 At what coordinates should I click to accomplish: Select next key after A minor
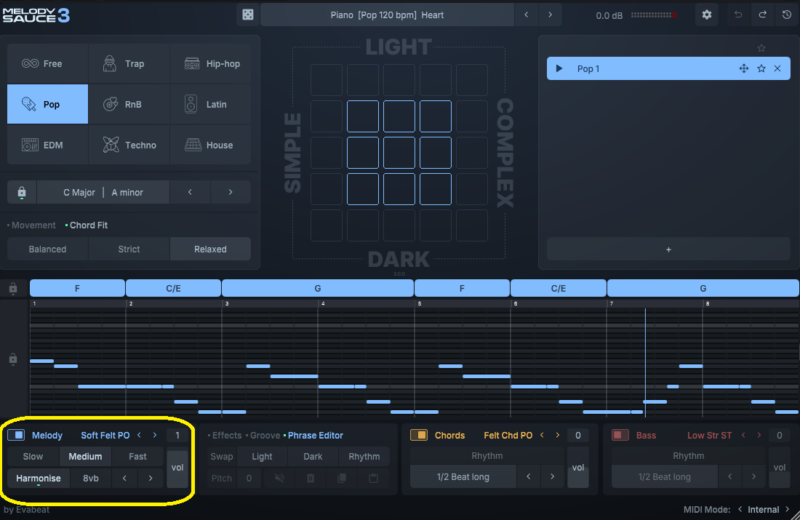[x=230, y=192]
